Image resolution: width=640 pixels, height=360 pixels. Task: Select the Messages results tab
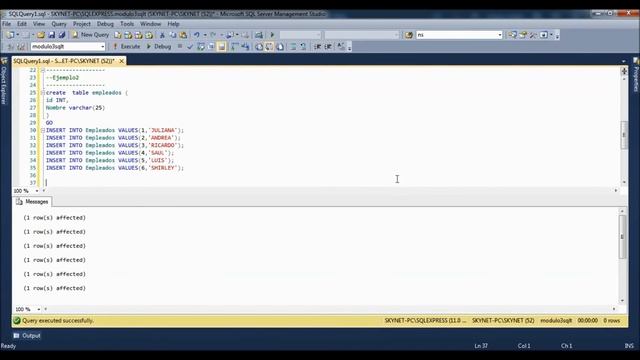[x=32, y=202]
